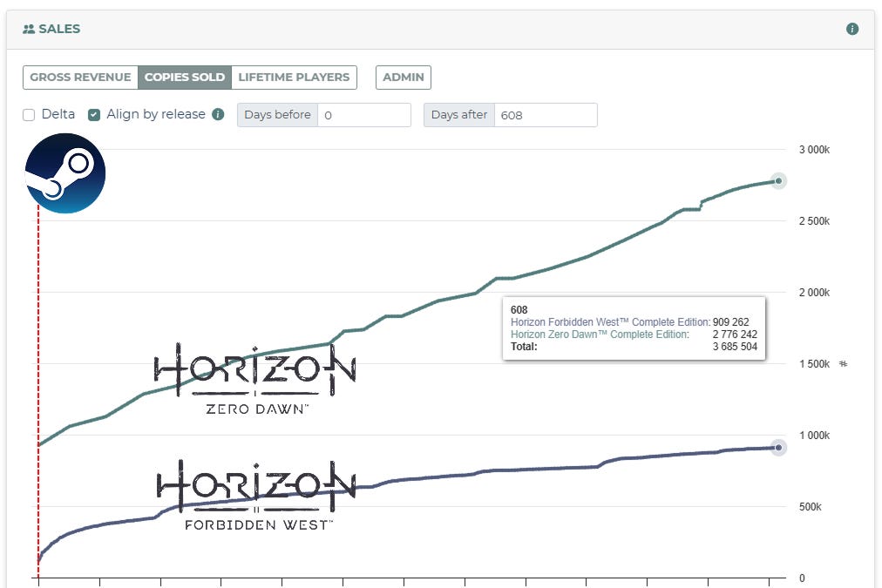Click the Days before label
The image size is (882, 588).
[x=277, y=115]
